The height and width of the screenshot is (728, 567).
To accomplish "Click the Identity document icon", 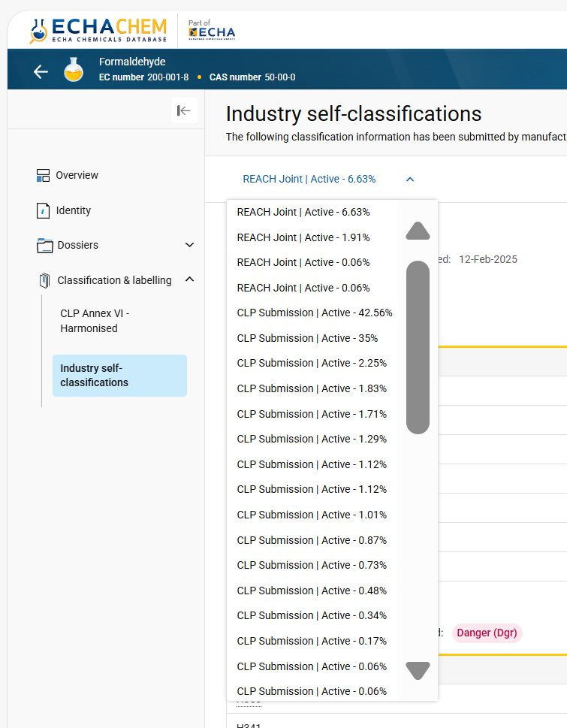I will point(43,211).
